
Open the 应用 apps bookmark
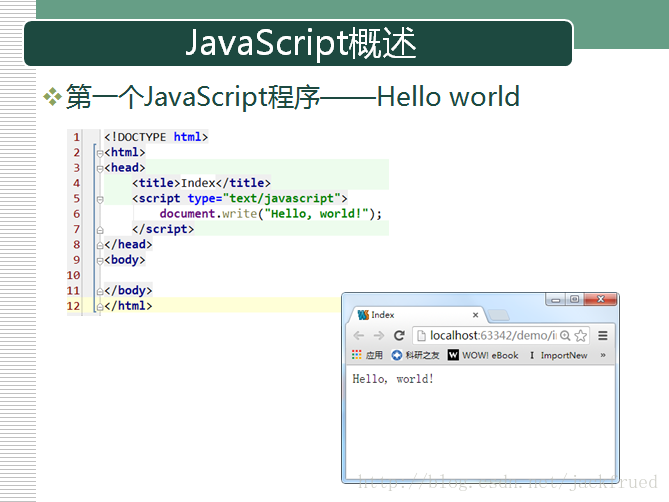tap(367, 355)
